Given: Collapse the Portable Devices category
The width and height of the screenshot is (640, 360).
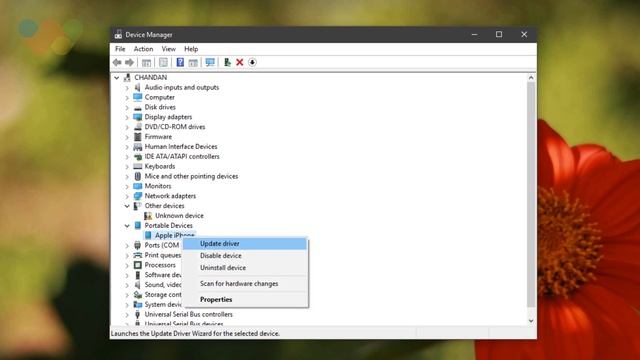Looking at the screenshot, I should (127, 226).
